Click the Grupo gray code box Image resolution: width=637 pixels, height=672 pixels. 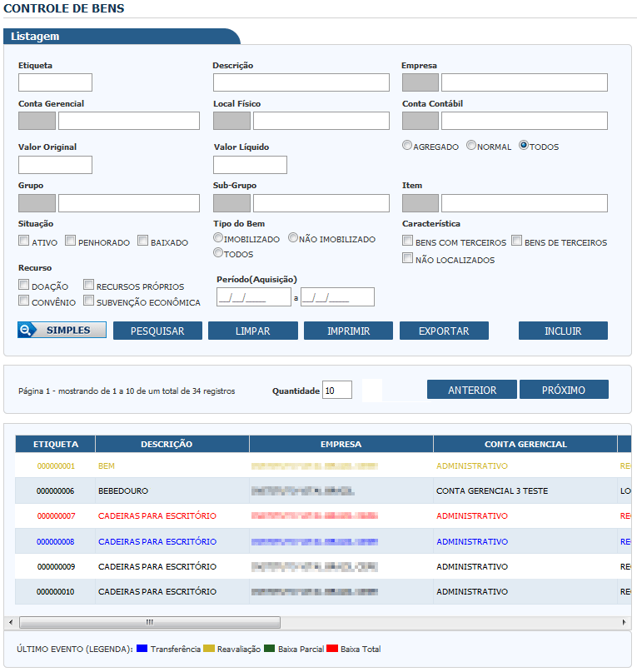point(37,203)
